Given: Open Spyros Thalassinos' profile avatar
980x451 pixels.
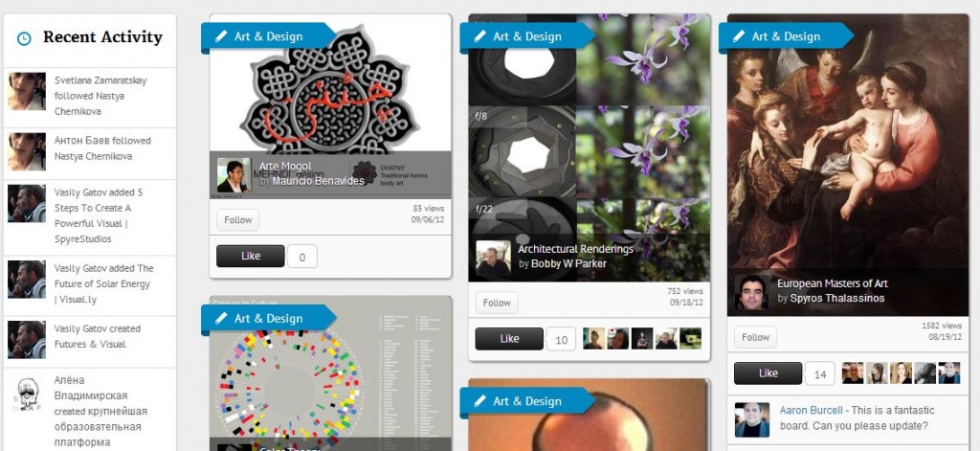Looking at the screenshot, I should click(752, 292).
